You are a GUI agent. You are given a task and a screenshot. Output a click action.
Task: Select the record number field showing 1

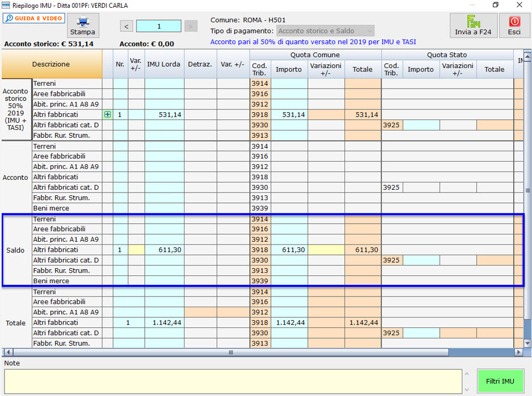tap(159, 26)
